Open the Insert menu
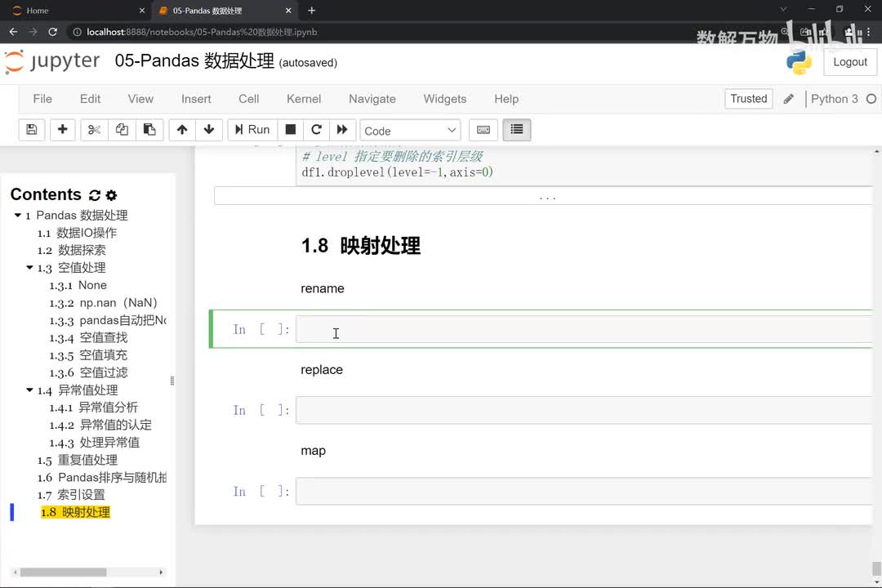Viewport: 882px width, 588px height. click(x=196, y=99)
